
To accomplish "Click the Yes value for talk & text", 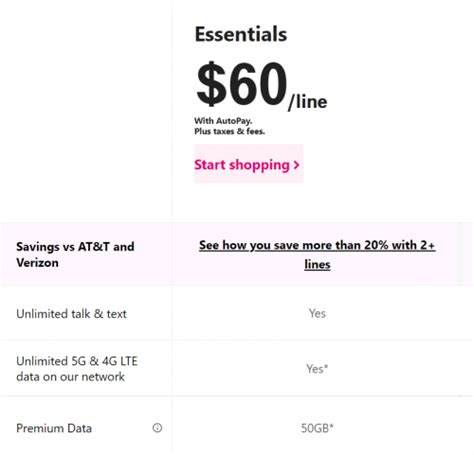I will tap(317, 313).
